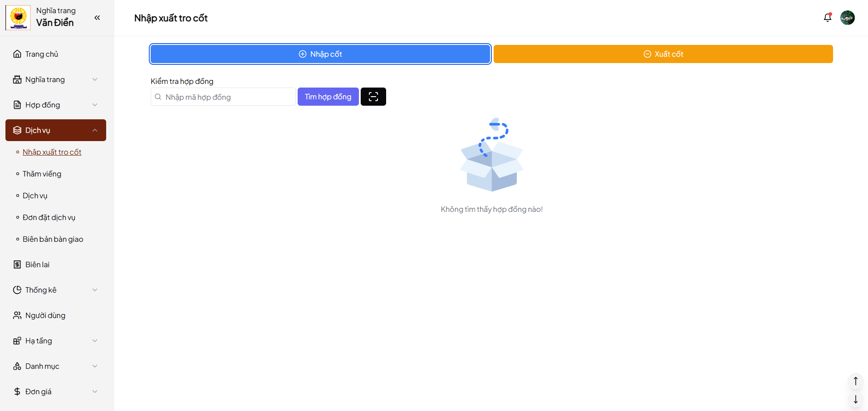Click the scroll-to-top arrow icon
868x411 pixels.
click(x=855, y=381)
